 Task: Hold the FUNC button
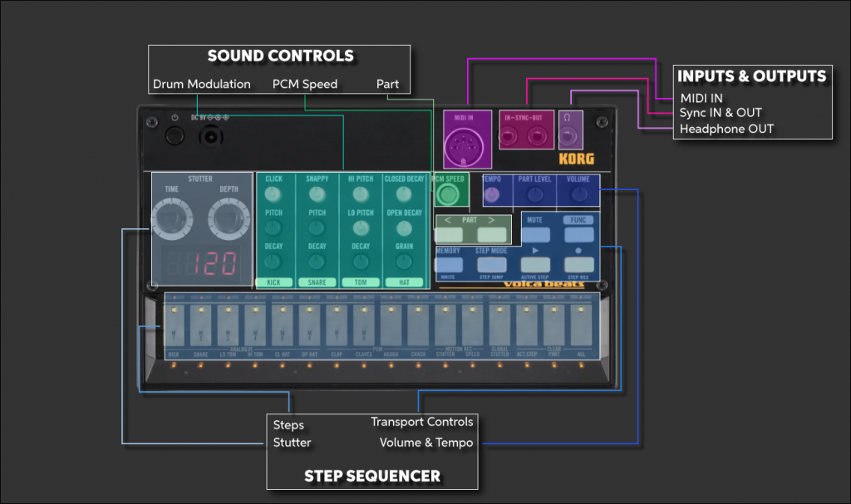click(x=579, y=234)
